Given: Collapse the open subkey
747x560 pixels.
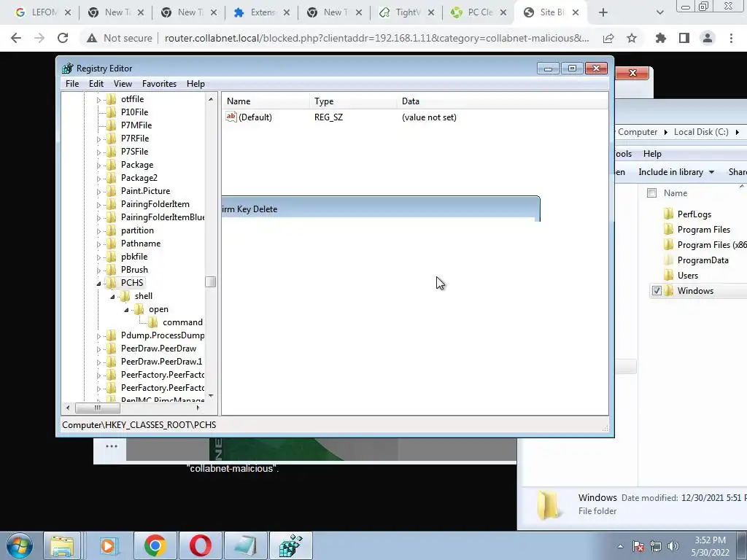Looking at the screenshot, I should tap(126, 310).
